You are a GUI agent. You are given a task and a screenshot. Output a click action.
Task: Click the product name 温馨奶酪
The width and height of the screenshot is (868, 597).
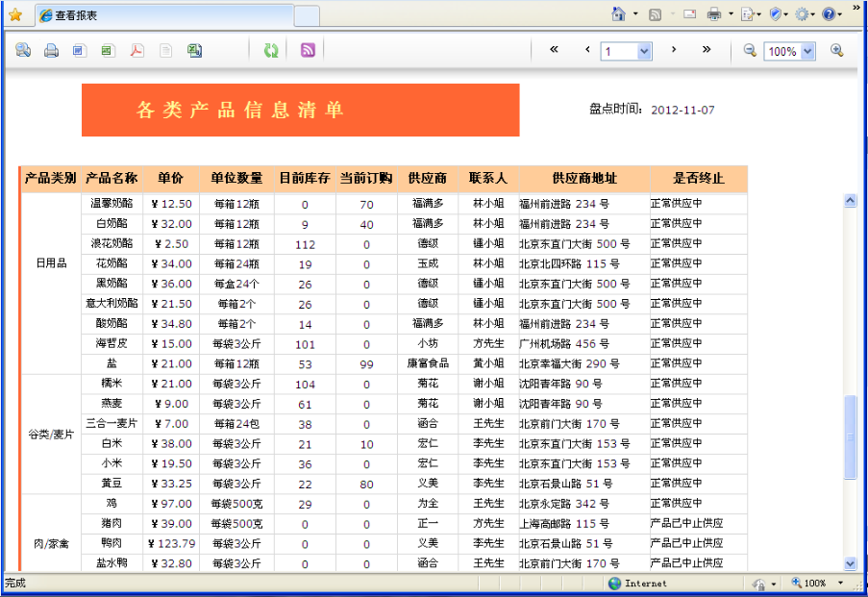click(x=112, y=203)
